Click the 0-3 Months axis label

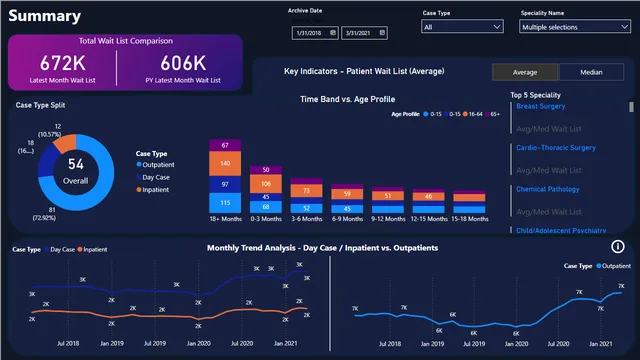pos(266,219)
